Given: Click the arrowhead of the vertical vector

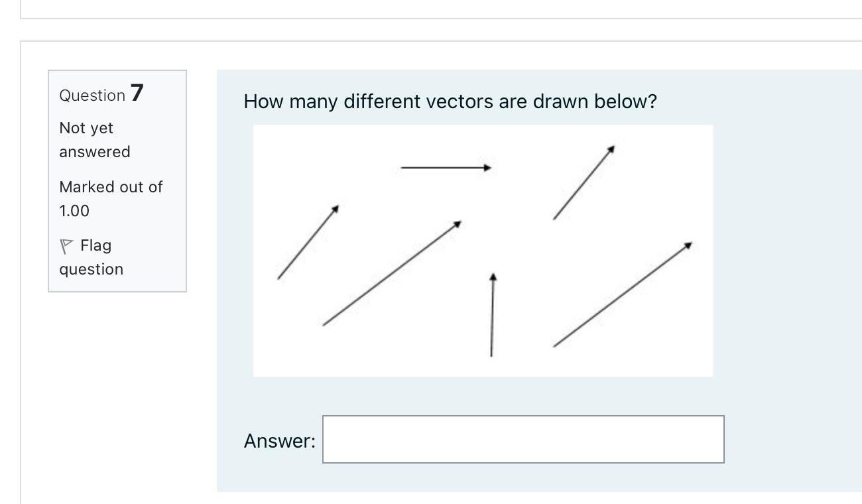Looking at the screenshot, I should [x=492, y=276].
